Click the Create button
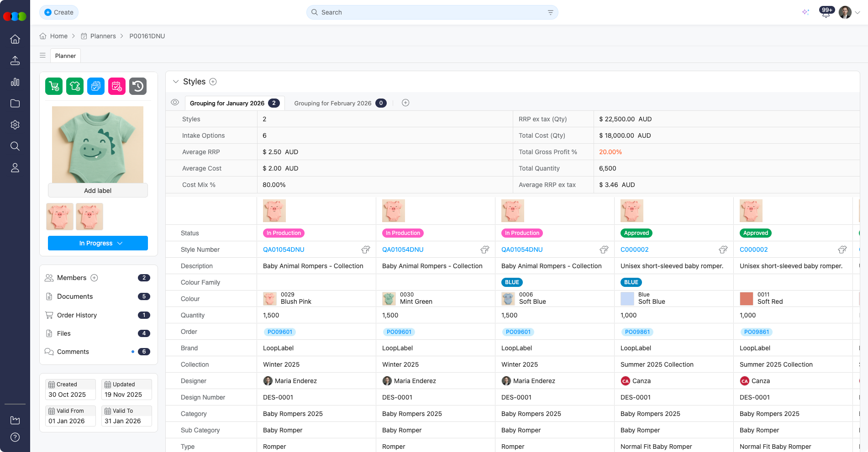Image resolution: width=868 pixels, height=452 pixels. point(58,12)
